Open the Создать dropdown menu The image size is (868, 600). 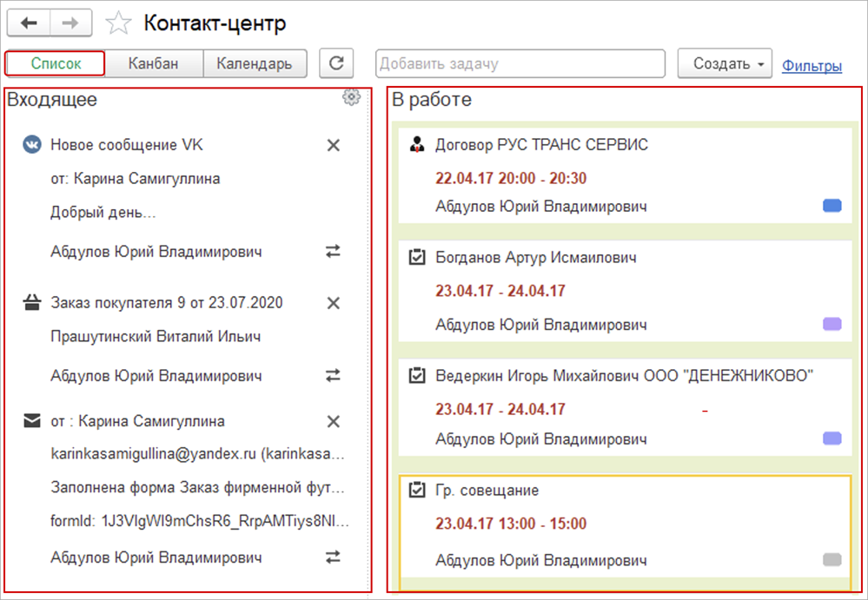(x=724, y=63)
